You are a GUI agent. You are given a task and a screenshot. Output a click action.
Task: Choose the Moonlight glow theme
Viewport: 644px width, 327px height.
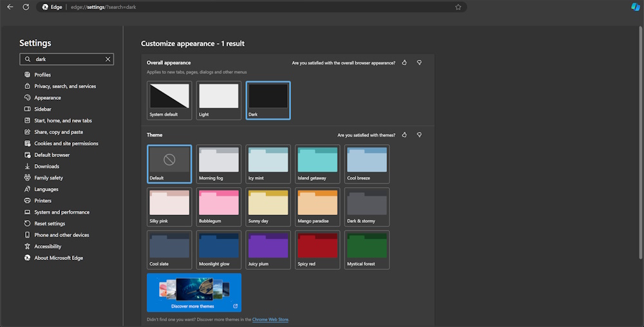[218, 250]
